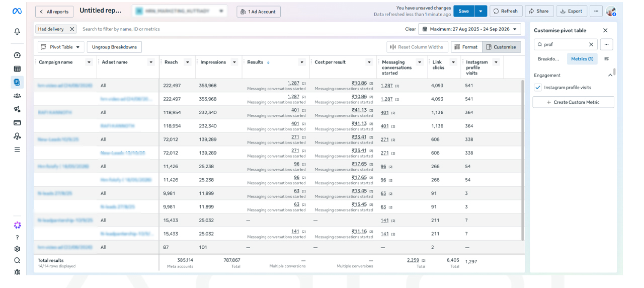Open more options beside metric search box

pos(607,44)
